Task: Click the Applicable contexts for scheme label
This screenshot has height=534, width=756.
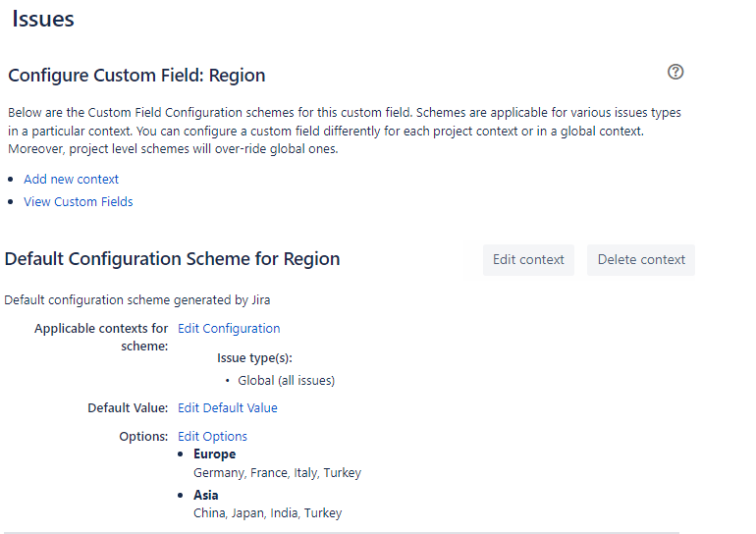Action: [x=101, y=337]
